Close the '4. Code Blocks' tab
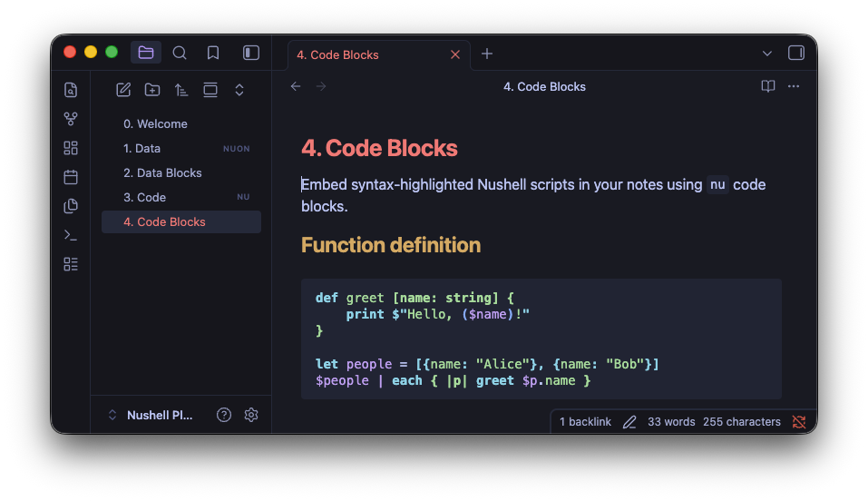 (x=455, y=54)
